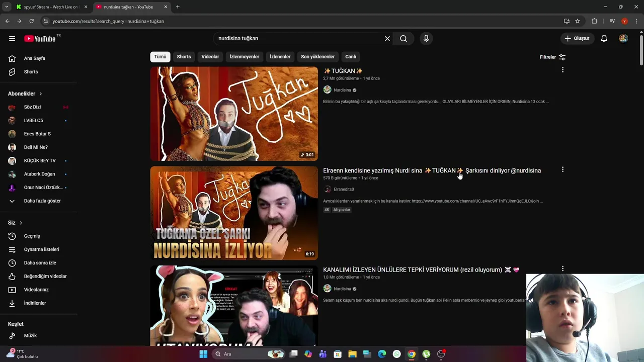Select the Son yüklenenler filter chip
The height and width of the screenshot is (362, 644).
click(318, 57)
